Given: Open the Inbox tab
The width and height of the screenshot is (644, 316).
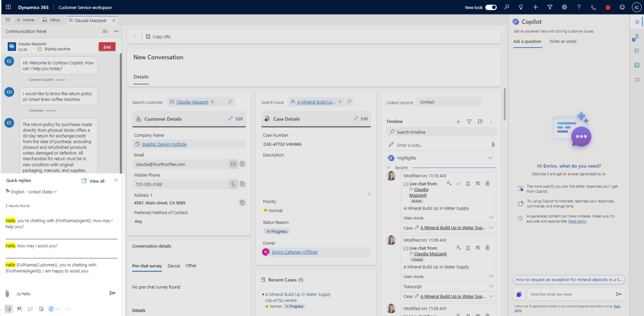Looking at the screenshot, I should pos(51,19).
